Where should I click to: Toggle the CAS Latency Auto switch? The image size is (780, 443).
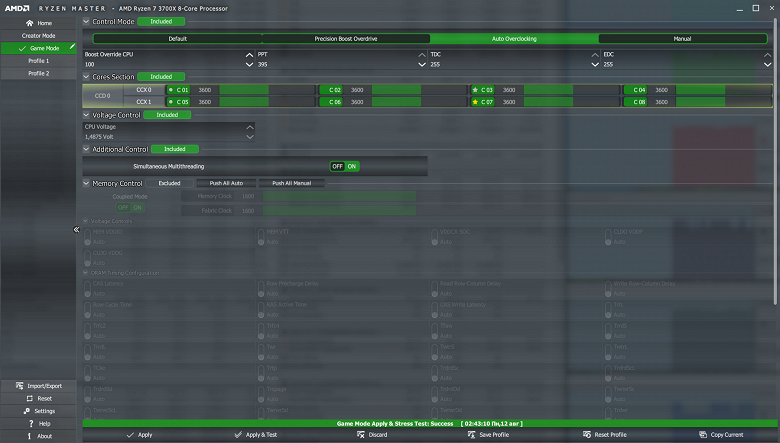(x=88, y=289)
